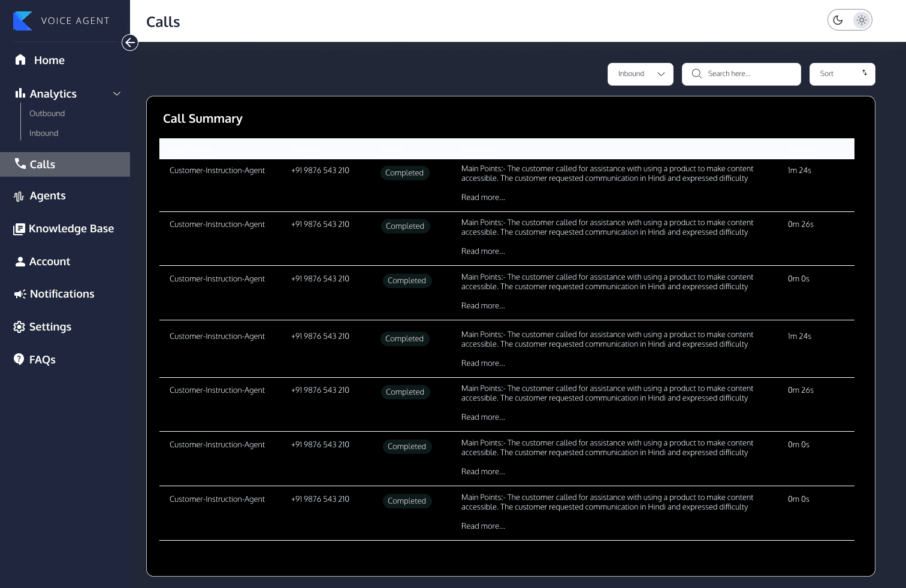Click the Settings gear icon
906x588 pixels.
pyautogui.click(x=20, y=326)
